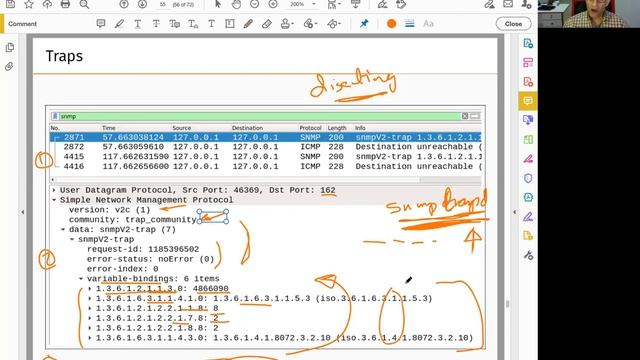Viewport: 640px width, 360px height.
Task: Open the Comment tool in right pane
Action: pos(528,101)
